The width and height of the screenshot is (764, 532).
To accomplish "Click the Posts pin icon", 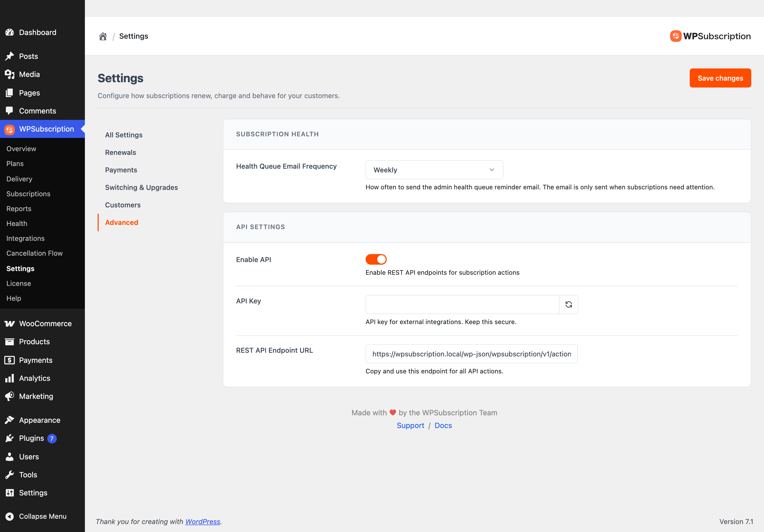I will (10, 56).
